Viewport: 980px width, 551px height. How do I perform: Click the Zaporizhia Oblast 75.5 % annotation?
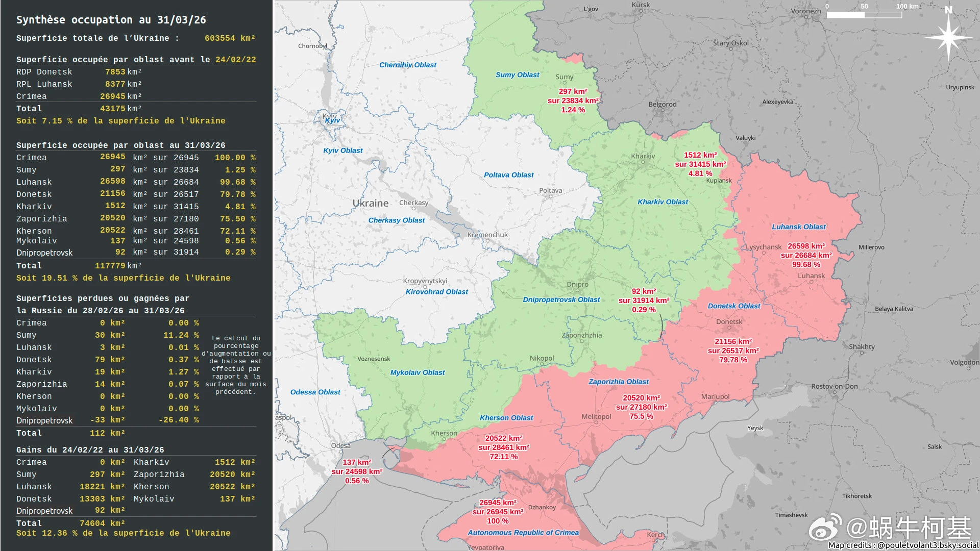[x=641, y=407]
